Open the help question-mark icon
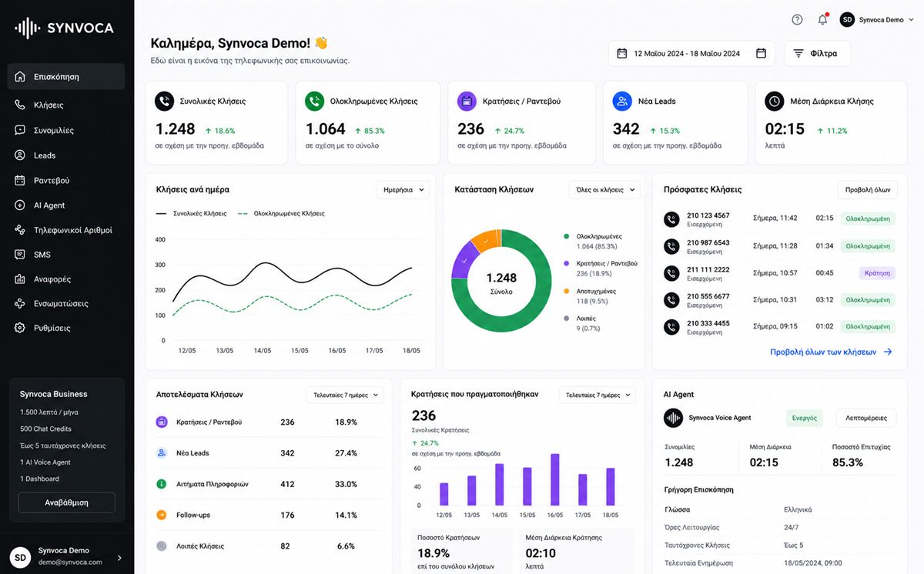 pos(797,19)
